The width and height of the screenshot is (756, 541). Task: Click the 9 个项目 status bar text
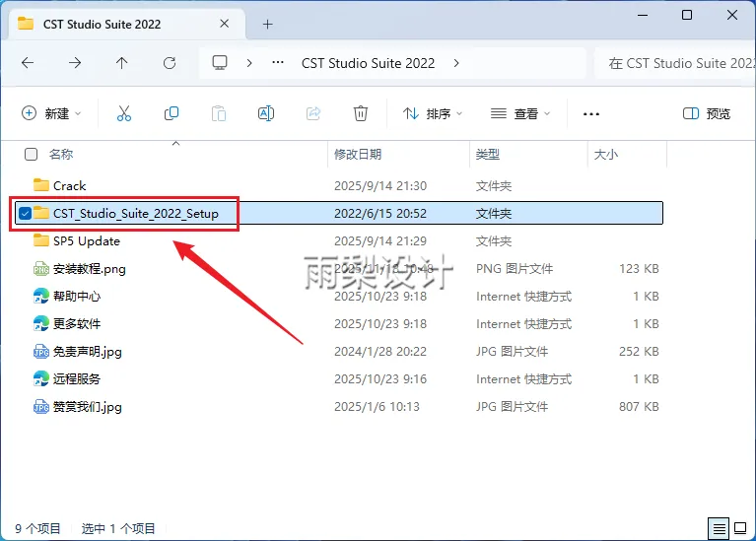(37, 529)
